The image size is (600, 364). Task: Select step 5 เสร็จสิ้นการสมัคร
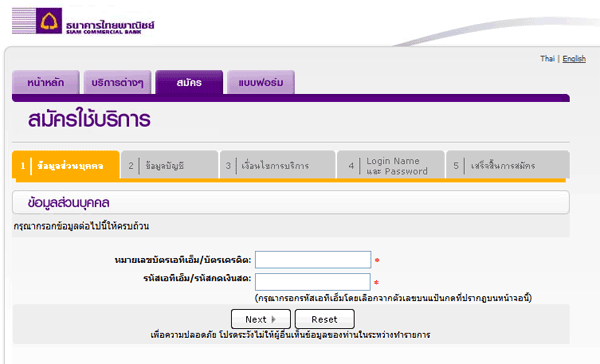click(508, 165)
